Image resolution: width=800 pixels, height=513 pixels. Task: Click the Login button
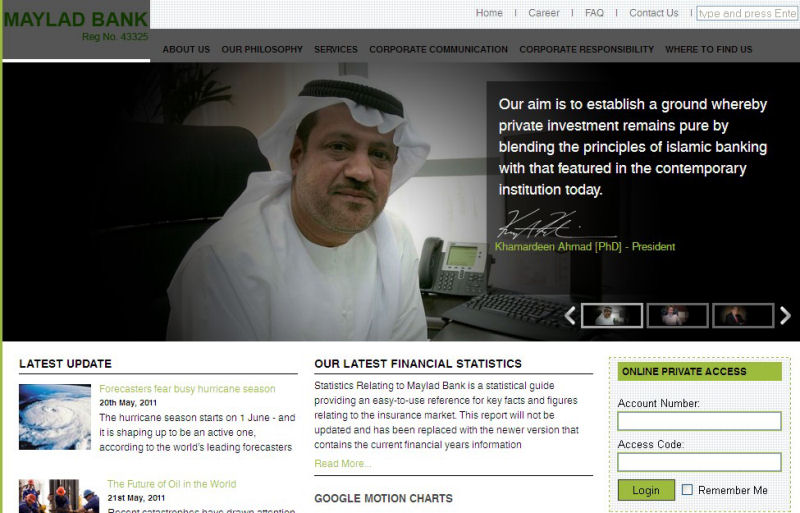[646, 490]
